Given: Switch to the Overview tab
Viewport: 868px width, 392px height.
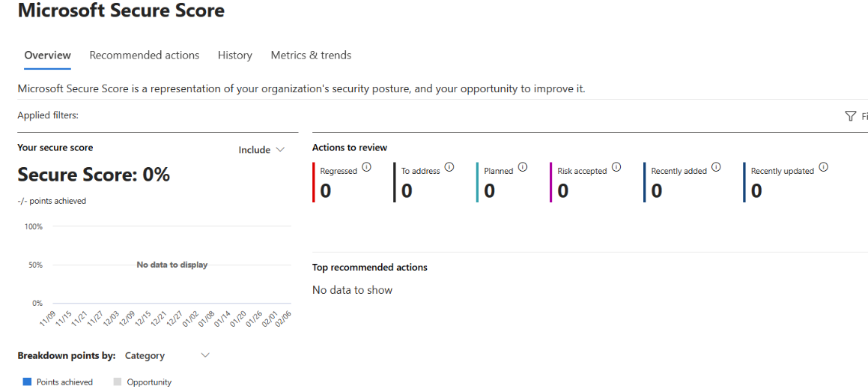Looking at the screenshot, I should (48, 55).
